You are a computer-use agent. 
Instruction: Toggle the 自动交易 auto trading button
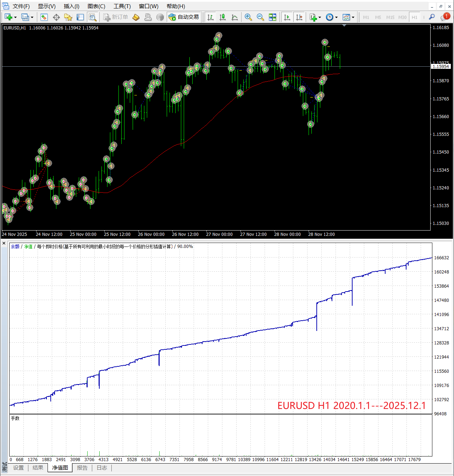(184, 17)
